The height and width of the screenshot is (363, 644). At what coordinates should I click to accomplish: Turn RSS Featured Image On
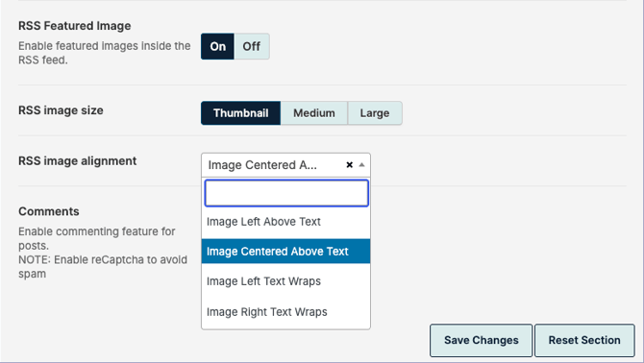tap(217, 46)
